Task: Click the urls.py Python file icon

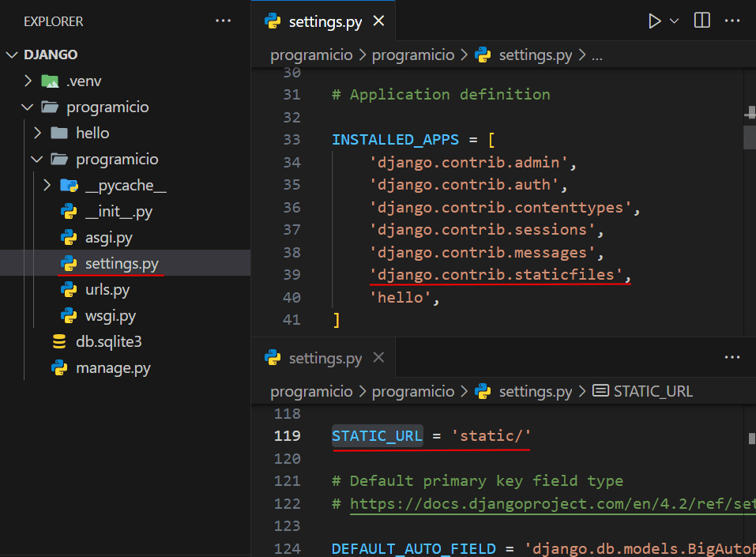Action: [x=69, y=289]
